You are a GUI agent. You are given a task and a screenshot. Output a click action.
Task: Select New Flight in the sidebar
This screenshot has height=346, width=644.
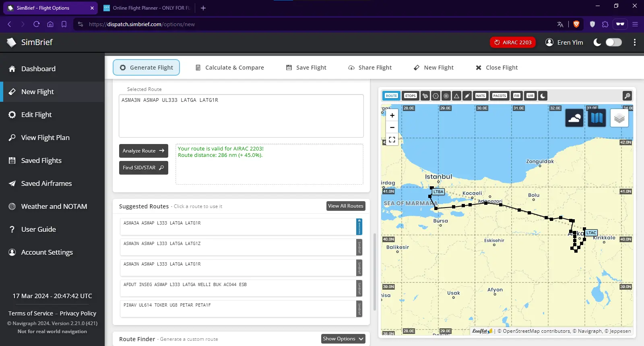point(52,92)
